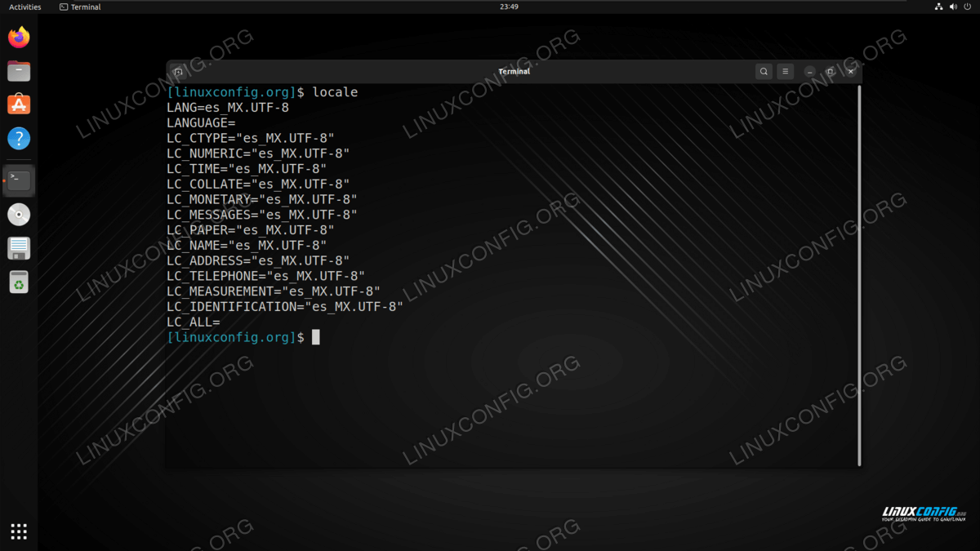
Task: Open the Terminal search button
Action: click(764, 72)
